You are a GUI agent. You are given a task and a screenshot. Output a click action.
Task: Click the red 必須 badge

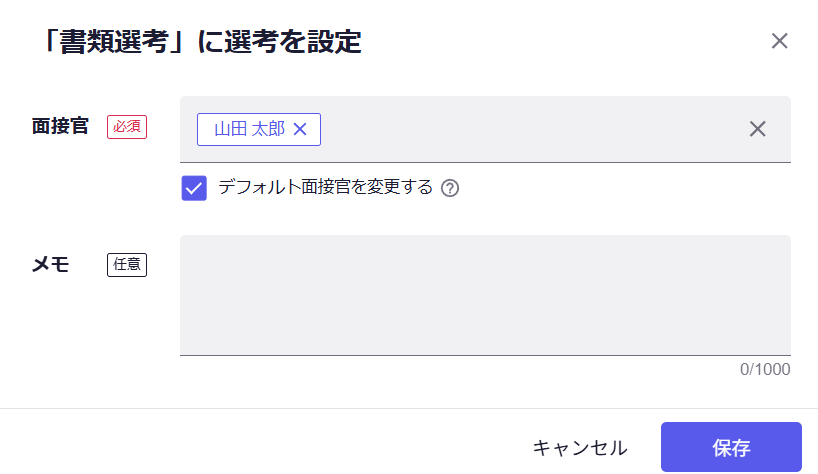click(127, 127)
